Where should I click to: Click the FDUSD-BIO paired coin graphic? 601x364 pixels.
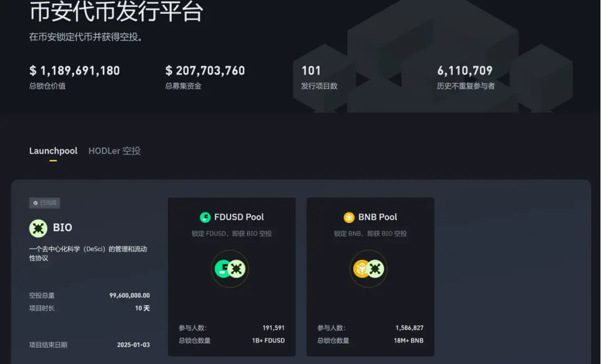[x=230, y=268]
